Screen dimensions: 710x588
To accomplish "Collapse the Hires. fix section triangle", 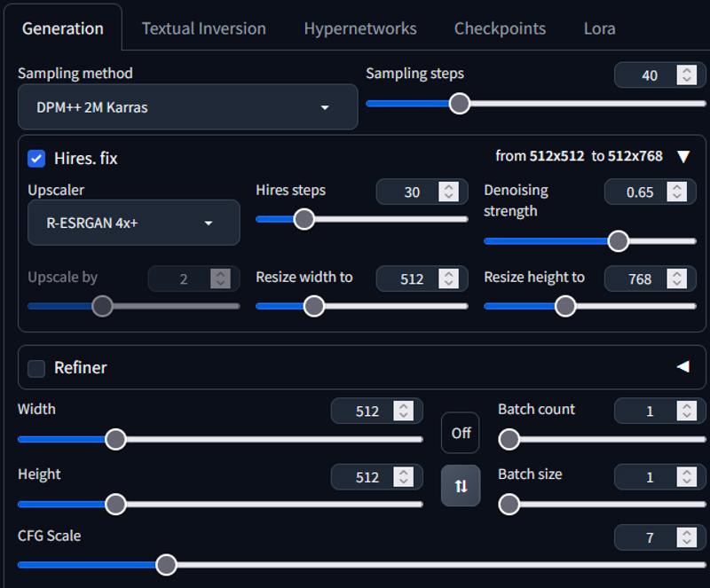I will click(683, 157).
